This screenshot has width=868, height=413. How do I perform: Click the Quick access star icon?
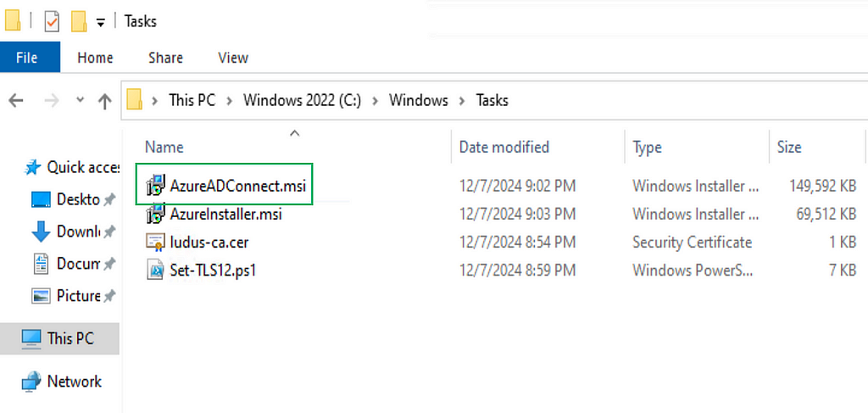(x=34, y=168)
